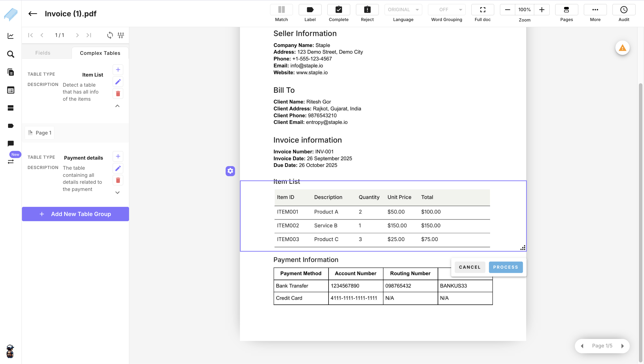Toggle Full doc view mode

[482, 10]
